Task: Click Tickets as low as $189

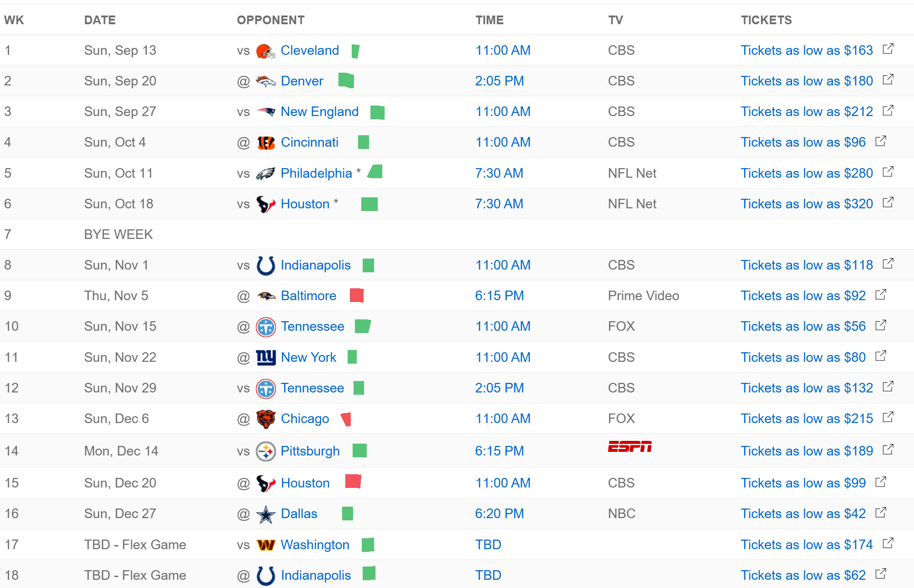Action: (807, 451)
